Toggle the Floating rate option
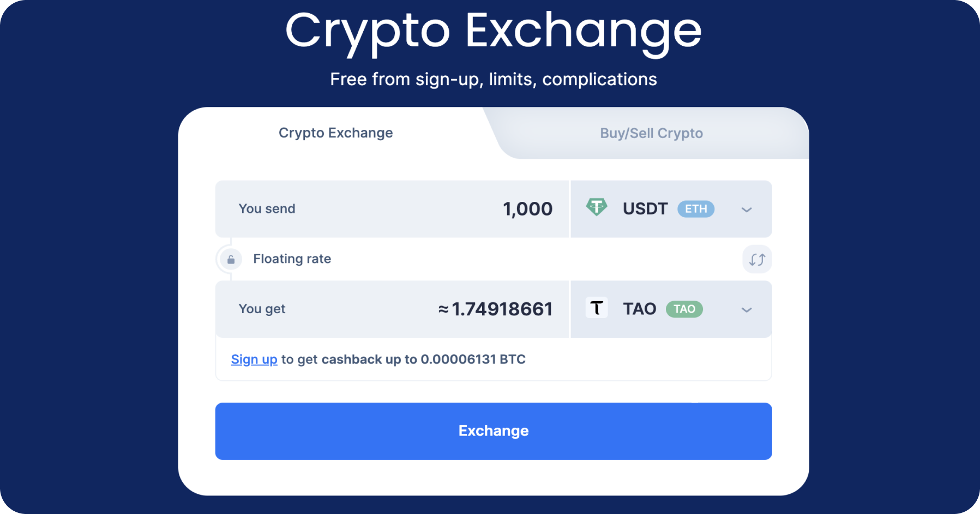Viewport: 980px width, 514px height. click(x=292, y=259)
